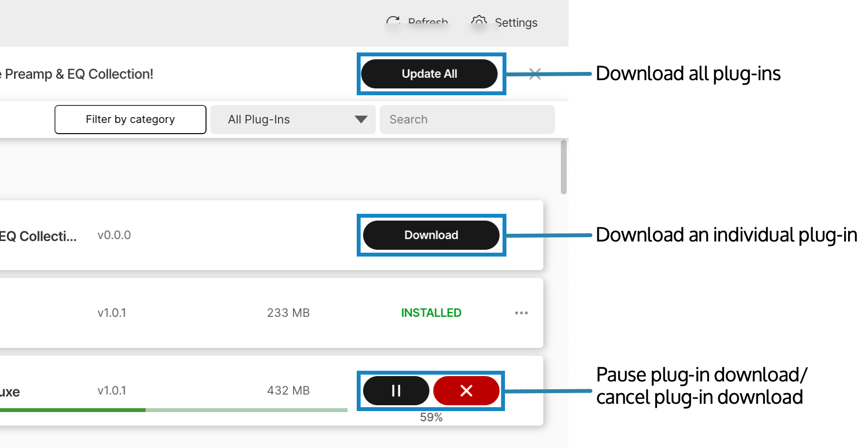Click the Update All button
The image size is (868, 448).
[430, 74]
